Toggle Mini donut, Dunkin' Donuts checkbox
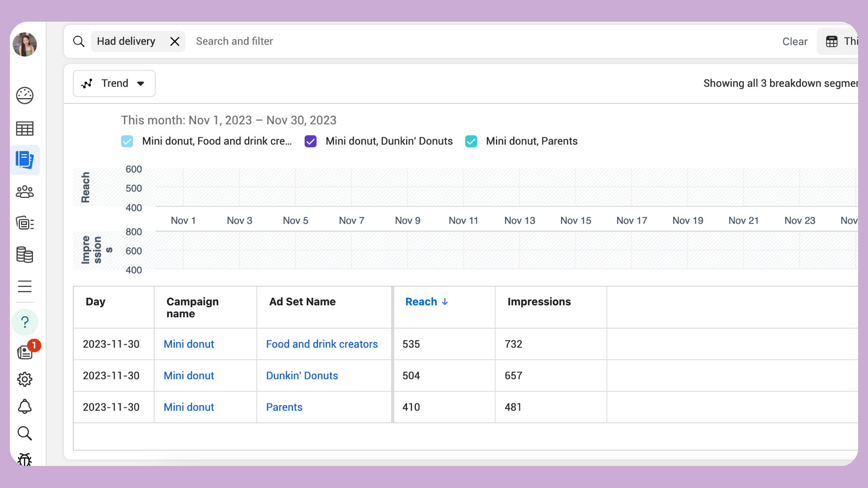This screenshot has height=488, width=868. point(311,141)
